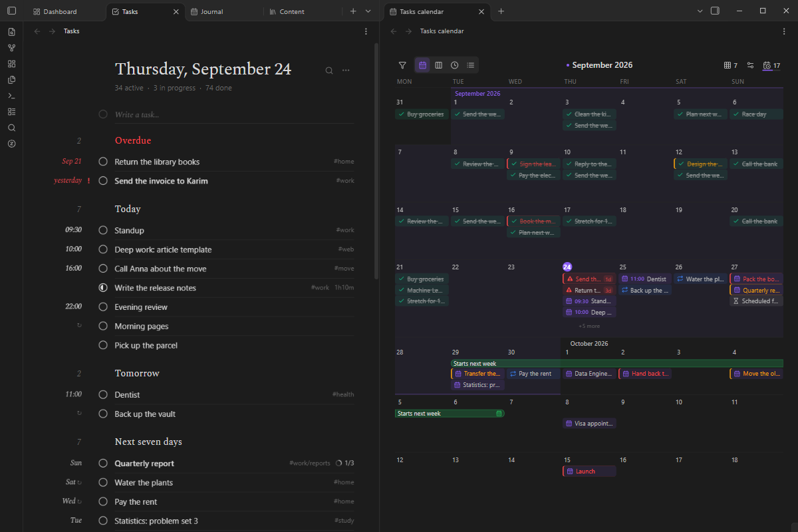Check off Pick up the parcel

(103, 345)
